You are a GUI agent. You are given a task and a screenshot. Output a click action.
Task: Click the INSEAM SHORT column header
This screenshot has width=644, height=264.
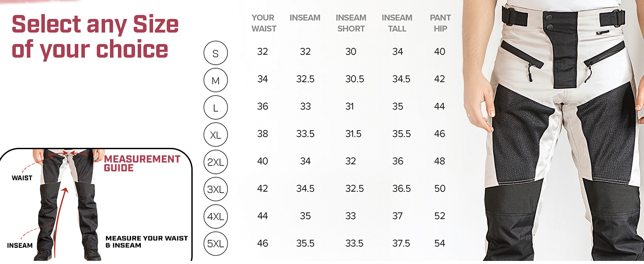(x=351, y=23)
